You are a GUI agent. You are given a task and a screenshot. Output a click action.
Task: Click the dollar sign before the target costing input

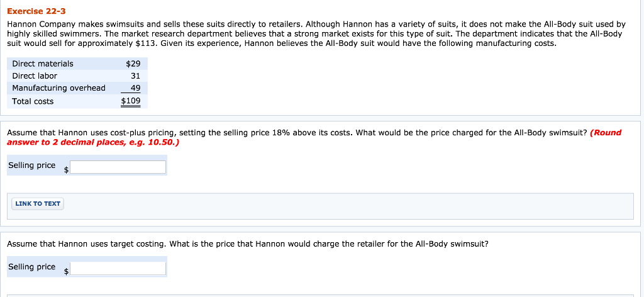click(66, 271)
